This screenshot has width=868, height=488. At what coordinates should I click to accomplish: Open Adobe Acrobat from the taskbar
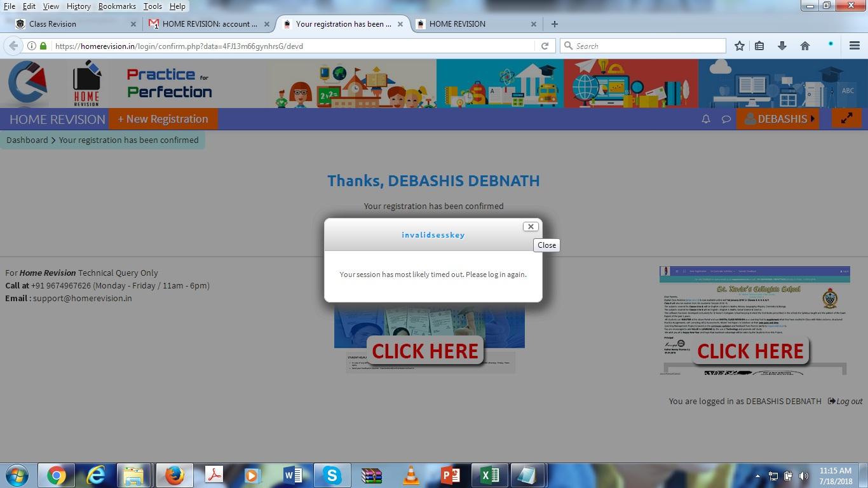click(x=214, y=475)
